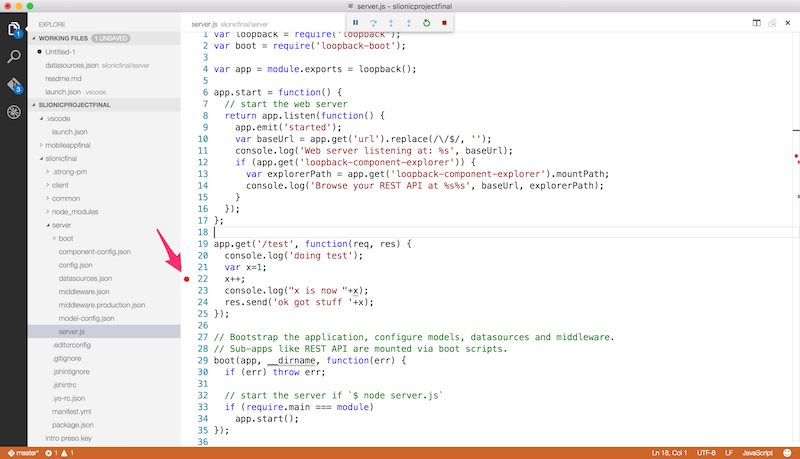Image resolution: width=800 pixels, height=459 pixels.
Task: Click the feedback smiley icon
Action: pyautogui.click(x=787, y=453)
